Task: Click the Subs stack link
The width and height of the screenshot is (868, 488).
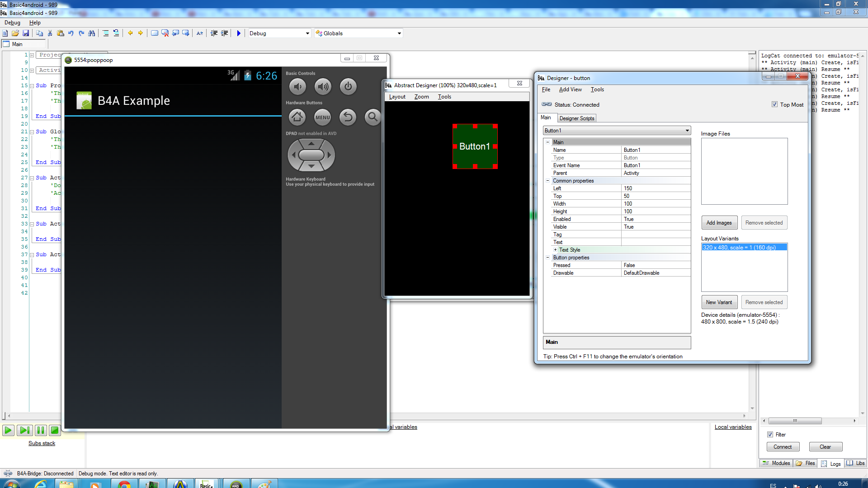Action: (x=42, y=443)
